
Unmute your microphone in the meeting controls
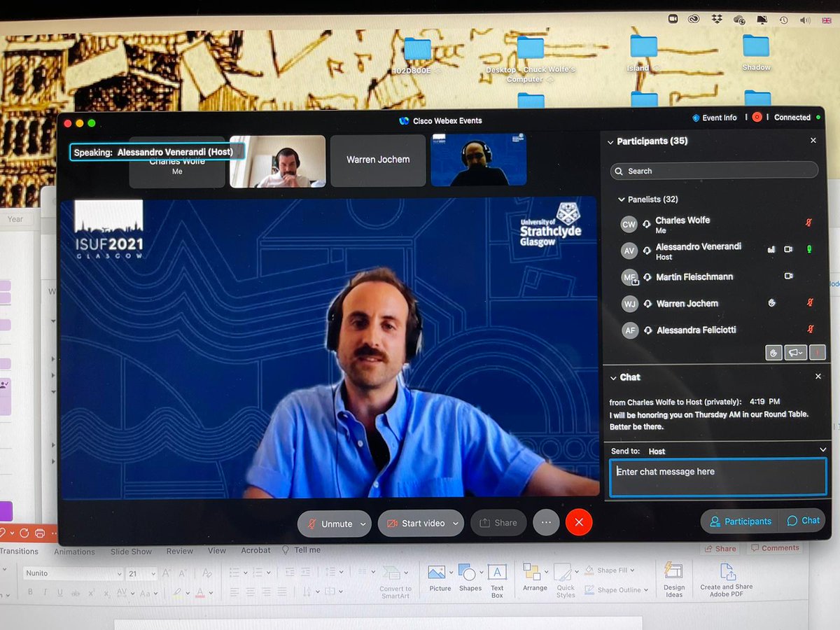coord(334,523)
